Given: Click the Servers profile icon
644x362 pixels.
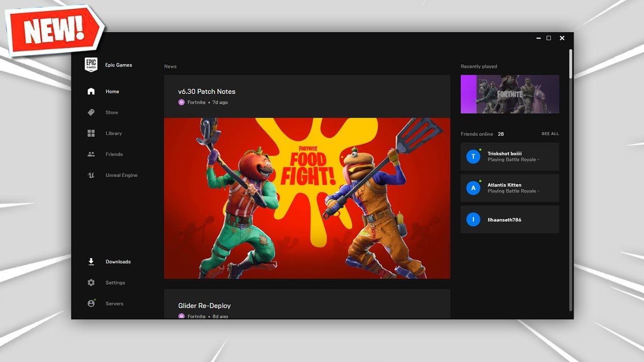Looking at the screenshot, I should (91, 303).
